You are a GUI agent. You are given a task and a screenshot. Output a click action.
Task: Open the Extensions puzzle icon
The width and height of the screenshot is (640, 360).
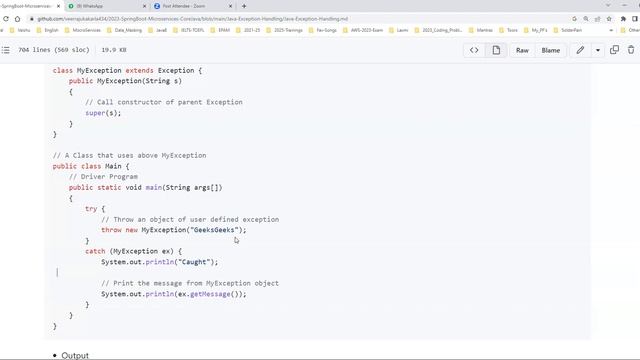[x=623, y=19]
